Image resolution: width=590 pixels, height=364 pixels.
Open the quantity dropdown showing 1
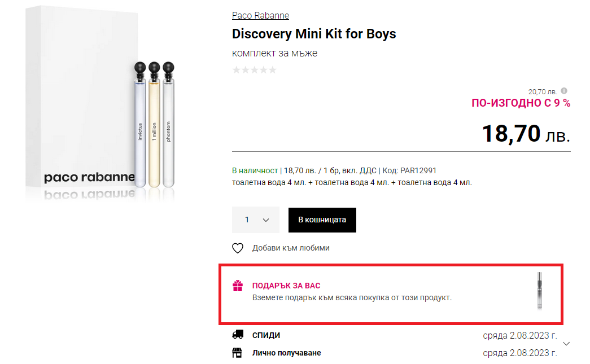click(x=256, y=220)
